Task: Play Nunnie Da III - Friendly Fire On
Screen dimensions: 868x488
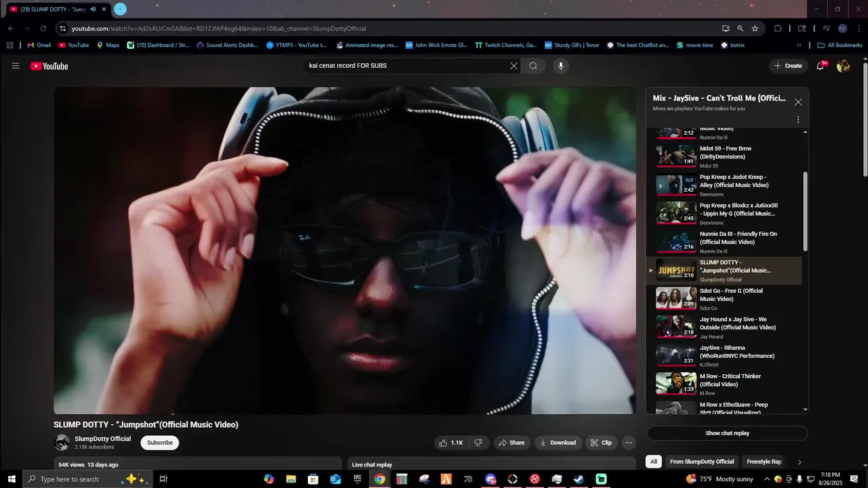Action: pyautogui.click(x=726, y=241)
